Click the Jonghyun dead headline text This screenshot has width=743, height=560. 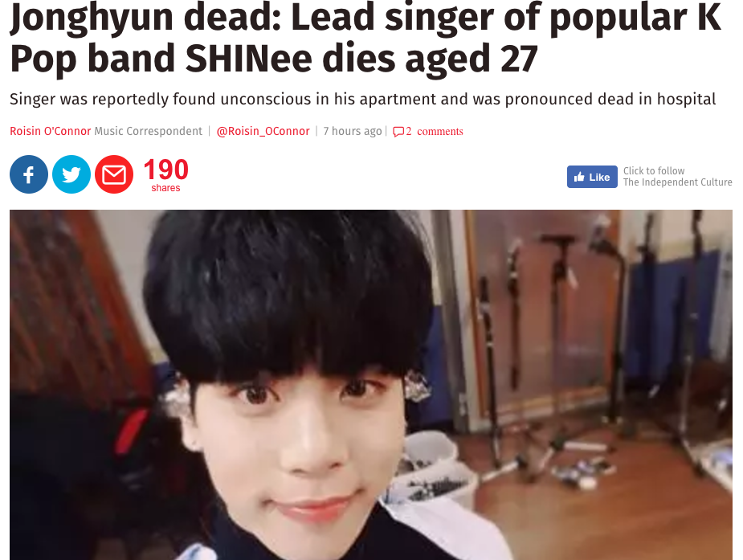tap(365, 38)
